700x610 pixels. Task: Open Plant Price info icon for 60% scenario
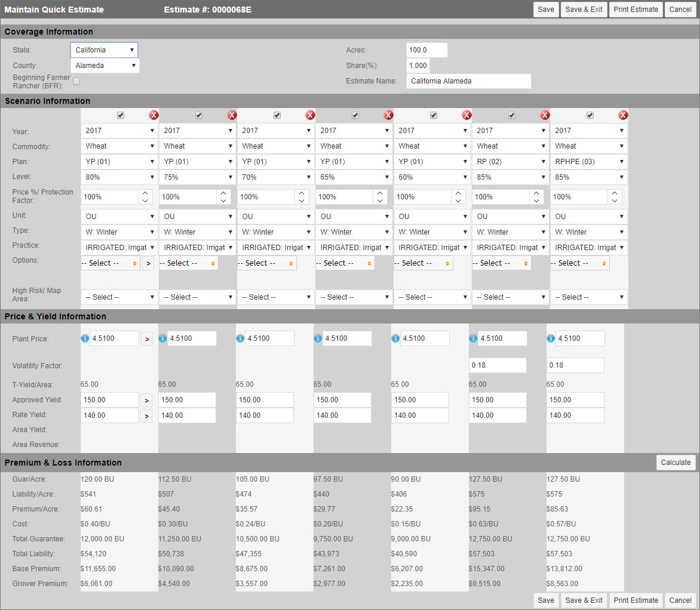[x=395, y=338]
